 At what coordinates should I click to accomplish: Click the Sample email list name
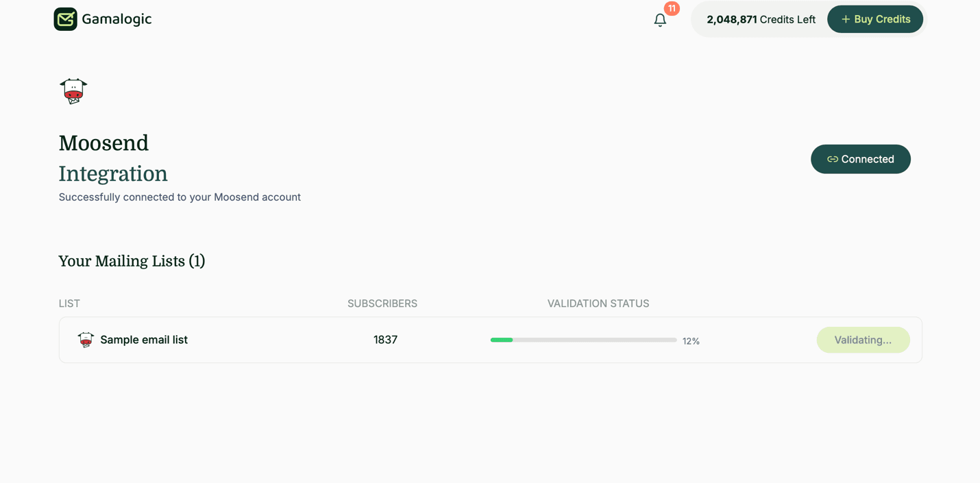coord(144,339)
